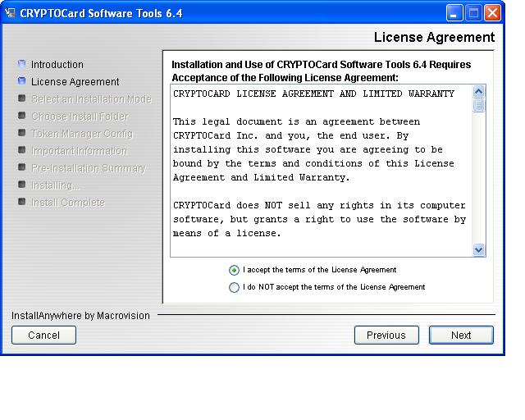Select 'I do NOT accept' radio button
The height and width of the screenshot is (420, 525).
[235, 287]
